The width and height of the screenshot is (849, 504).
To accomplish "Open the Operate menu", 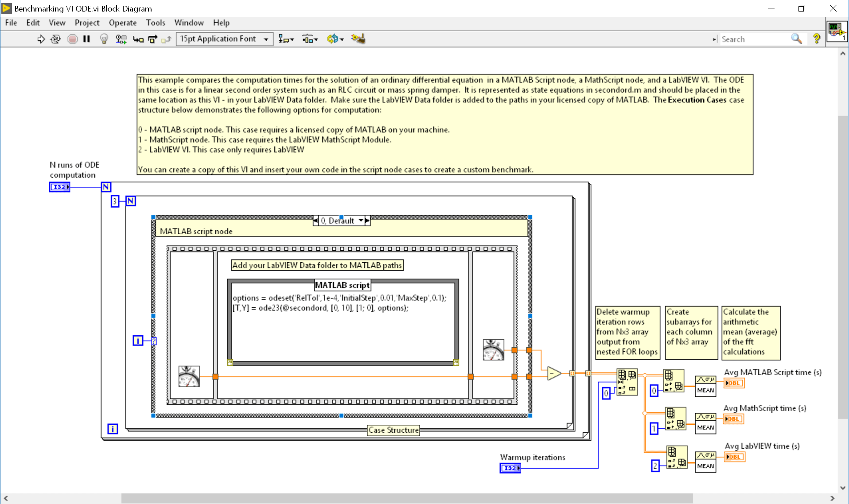I will (123, 23).
